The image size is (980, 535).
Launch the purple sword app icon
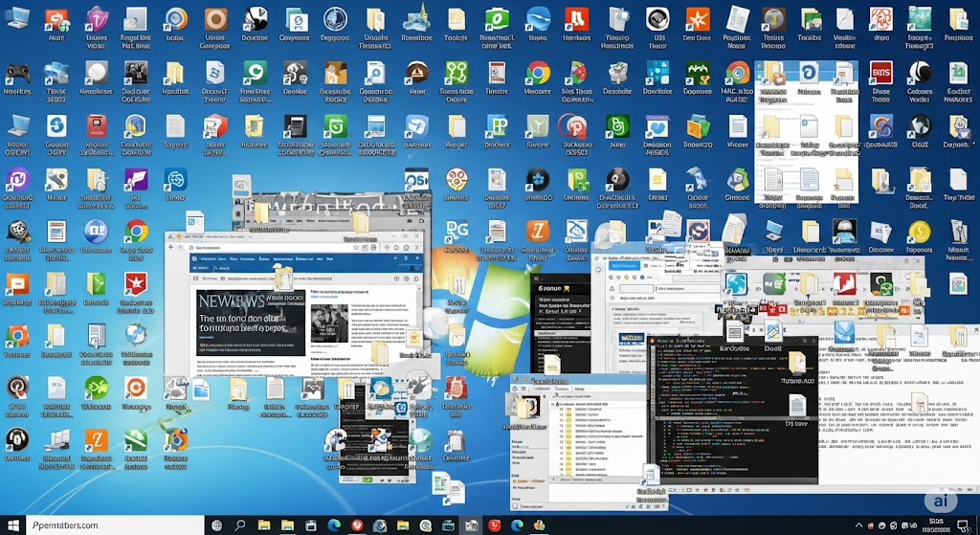(136, 180)
